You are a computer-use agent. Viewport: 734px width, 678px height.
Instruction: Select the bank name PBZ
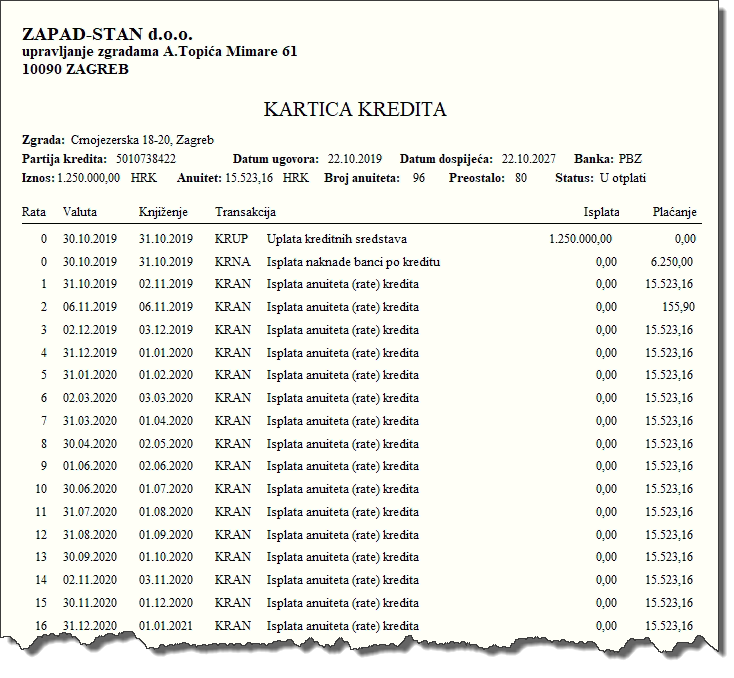(630, 159)
